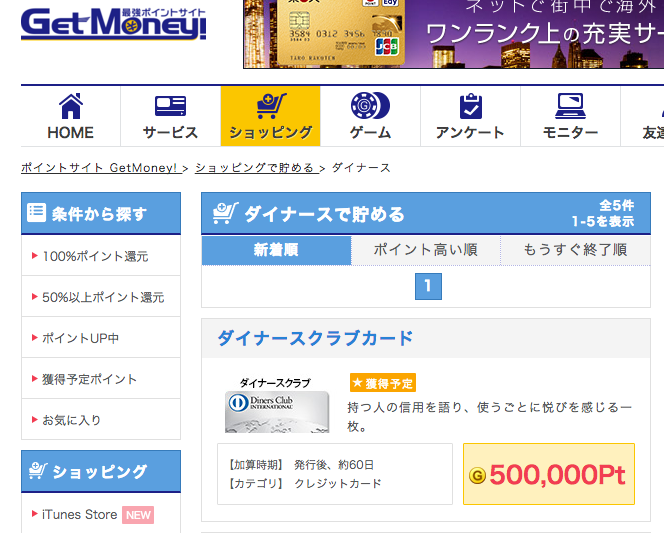Click the ダイナース breadcrumb text
Image resolution: width=664 pixels, height=533 pixels.
361,168
